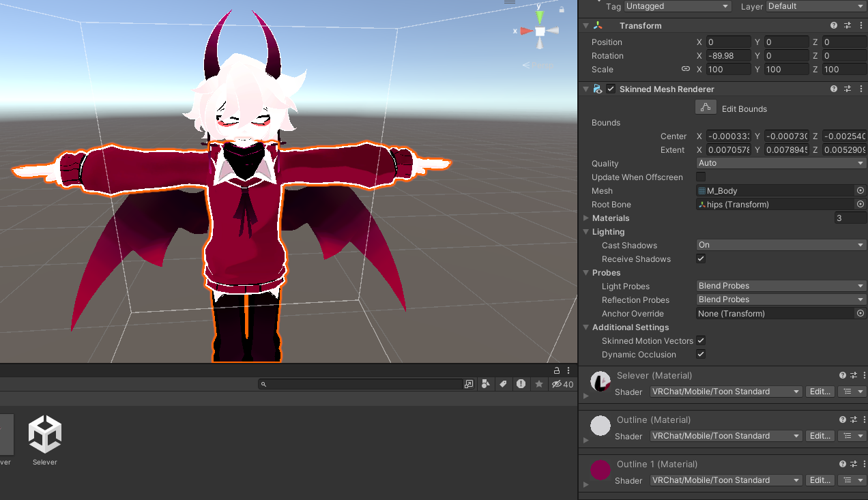Change Light Probes blend mode dropdown
This screenshot has height=500, width=868.
click(x=781, y=286)
